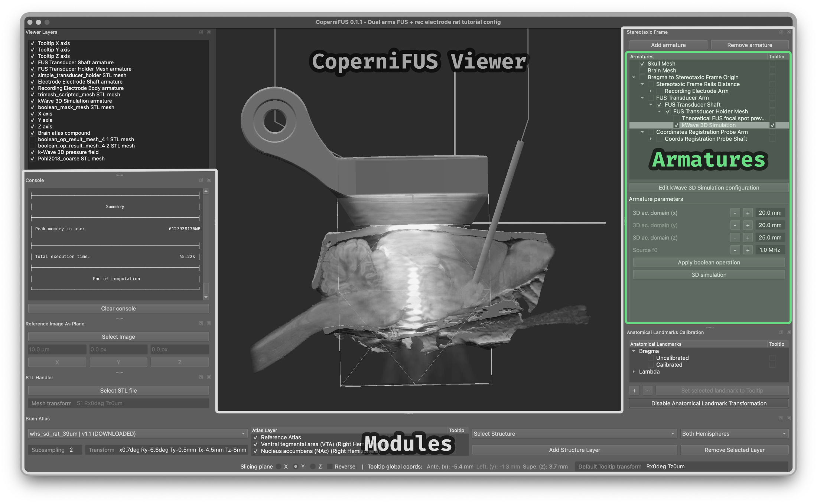The height and width of the screenshot is (504, 817).
Task: Toggle Tooltip X axis layer visibility
Action: [32, 43]
